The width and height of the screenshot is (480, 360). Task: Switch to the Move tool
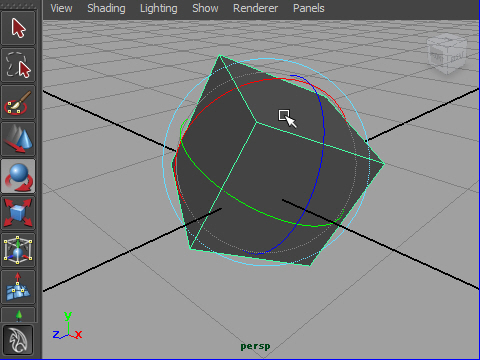click(18, 139)
